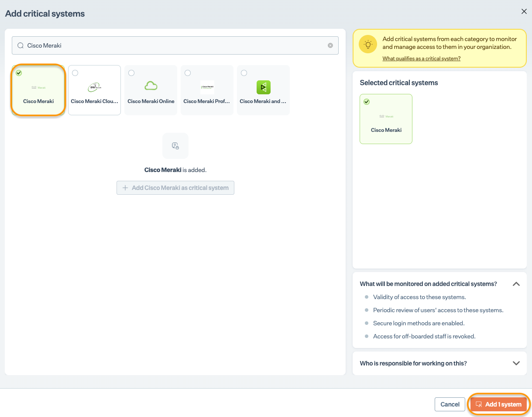Screen dimensions: 532x417
Task: Click the Cisco Meraki Professional logo icon
Action: tap(207, 87)
